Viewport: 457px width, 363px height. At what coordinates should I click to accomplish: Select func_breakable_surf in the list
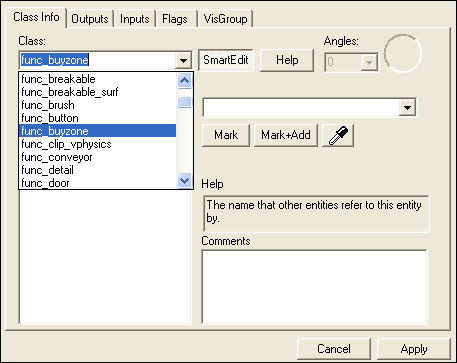(98, 92)
